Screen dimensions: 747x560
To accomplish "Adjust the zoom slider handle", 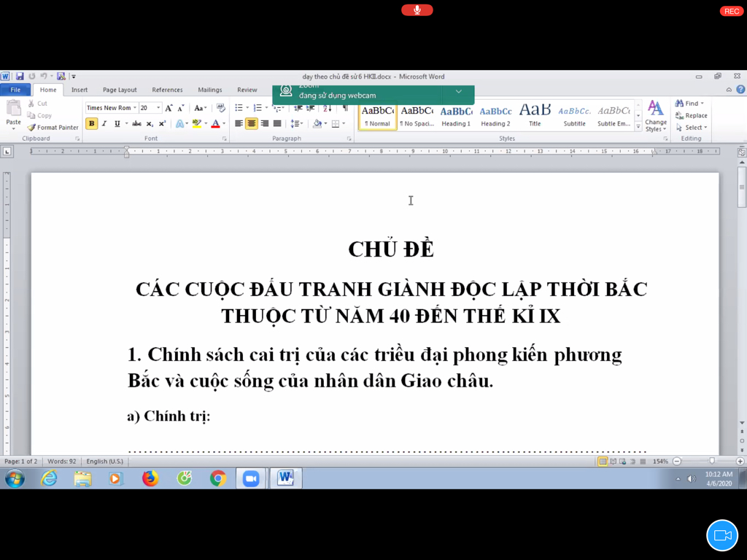I will click(712, 461).
